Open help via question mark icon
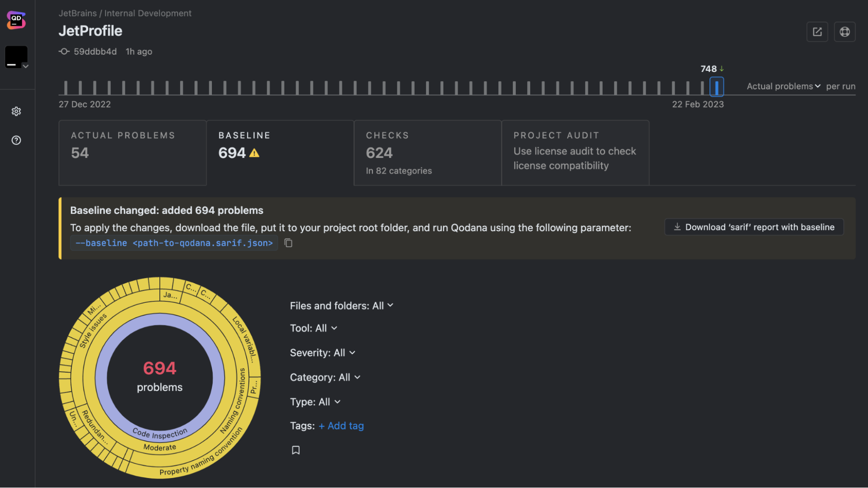The height and width of the screenshot is (488, 868). click(x=16, y=140)
